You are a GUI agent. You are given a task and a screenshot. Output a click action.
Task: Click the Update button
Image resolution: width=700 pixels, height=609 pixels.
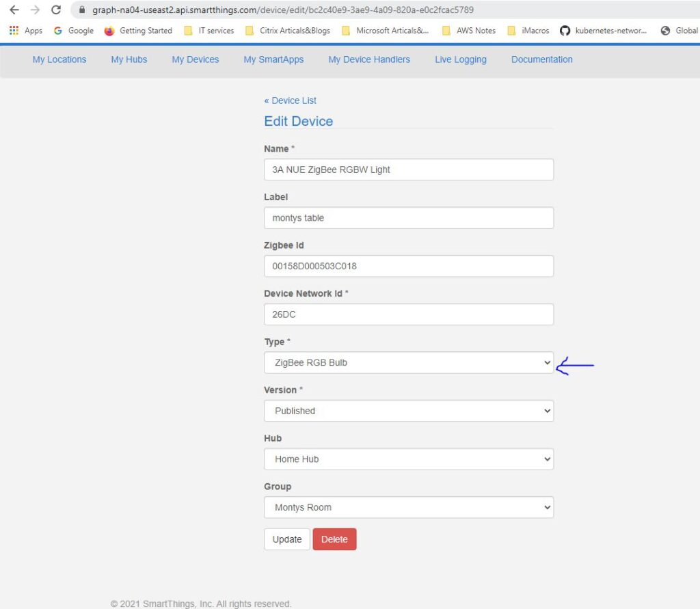point(287,539)
